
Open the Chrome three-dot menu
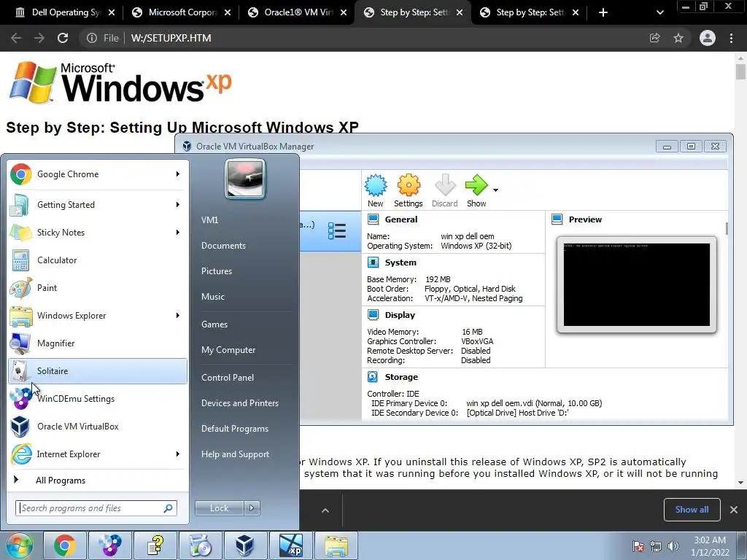click(x=731, y=38)
